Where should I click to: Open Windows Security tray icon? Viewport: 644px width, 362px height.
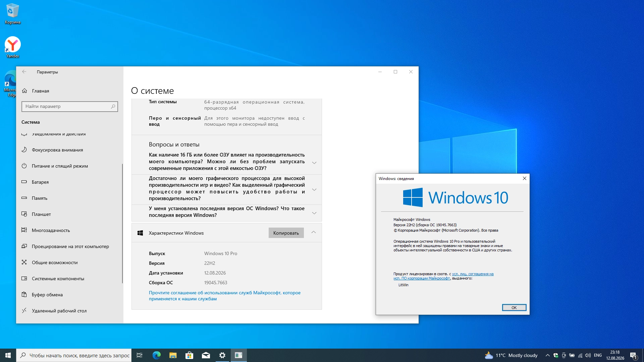pos(556,355)
